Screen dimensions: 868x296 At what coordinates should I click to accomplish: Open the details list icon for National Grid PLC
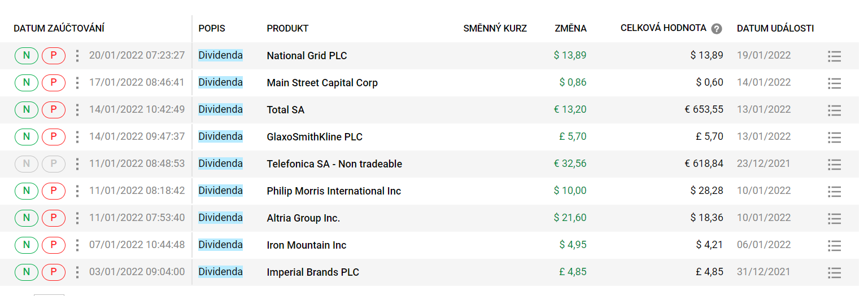pyautogui.click(x=834, y=56)
